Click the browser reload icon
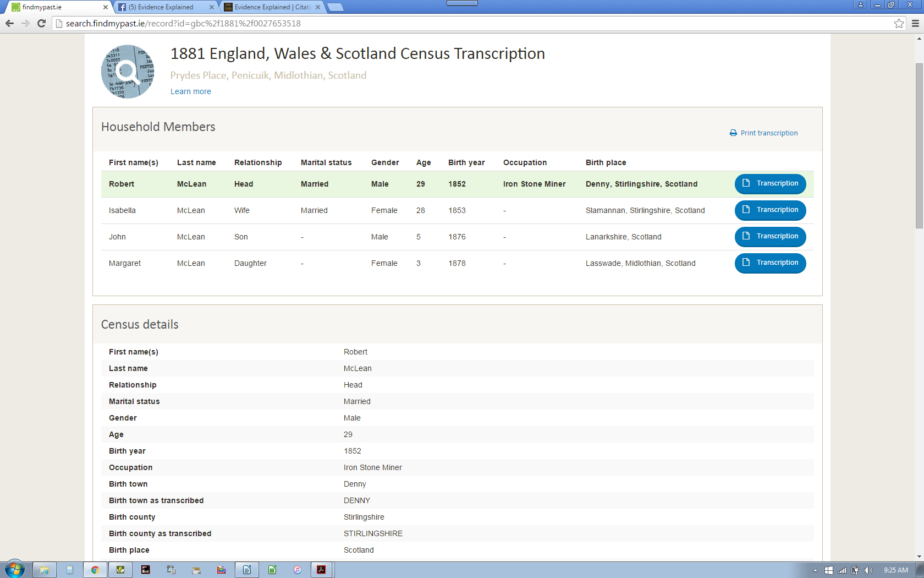This screenshot has width=924, height=578. [x=41, y=23]
